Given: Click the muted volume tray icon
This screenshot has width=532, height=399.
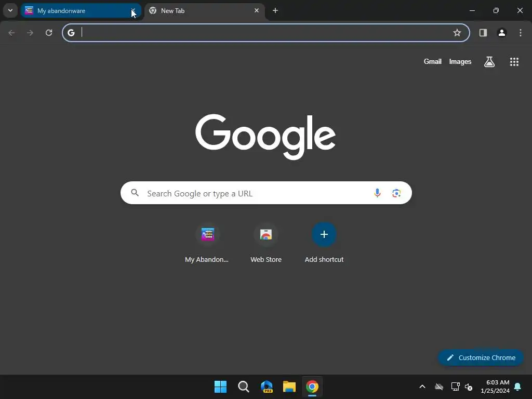Looking at the screenshot, I should pyautogui.click(x=469, y=387).
